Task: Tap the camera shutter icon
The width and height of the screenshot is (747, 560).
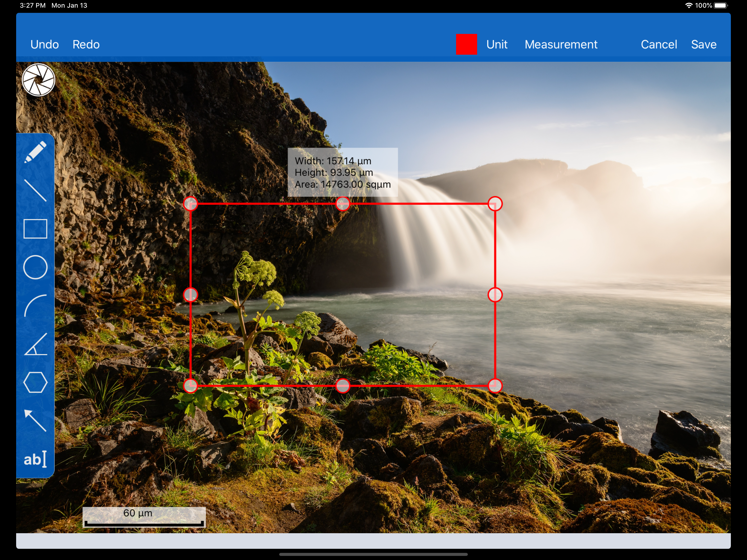Action: click(39, 80)
